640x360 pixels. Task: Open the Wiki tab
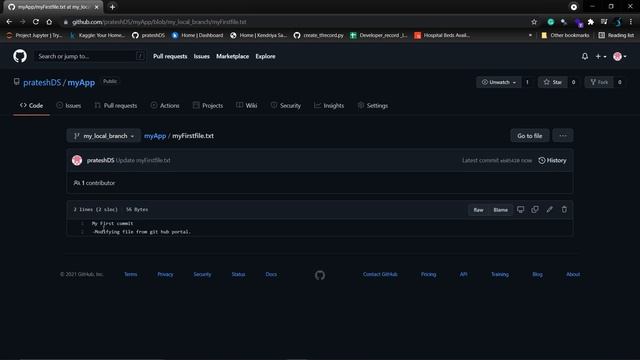pyautogui.click(x=247, y=105)
